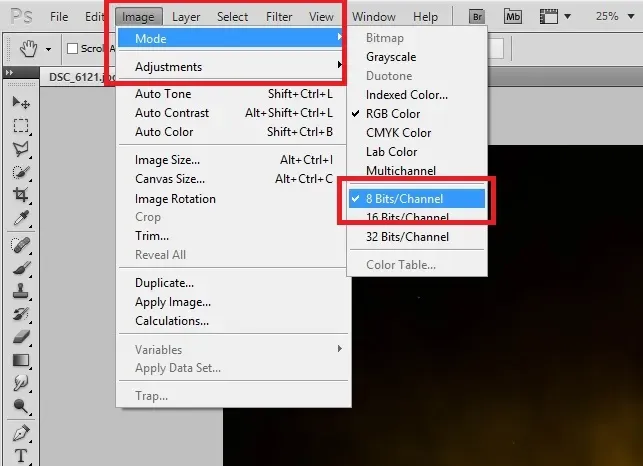Choose 32 Bits/Channel depth
The height and width of the screenshot is (466, 643).
[407, 237]
